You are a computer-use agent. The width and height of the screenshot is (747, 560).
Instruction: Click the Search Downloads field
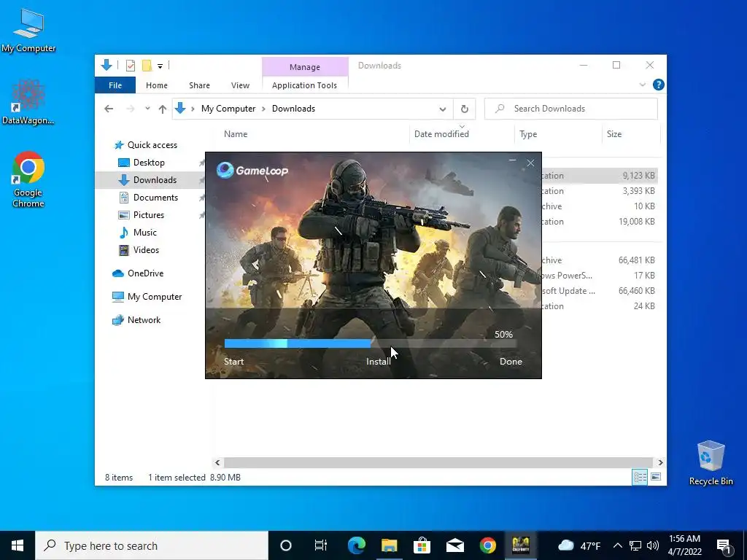(x=570, y=109)
